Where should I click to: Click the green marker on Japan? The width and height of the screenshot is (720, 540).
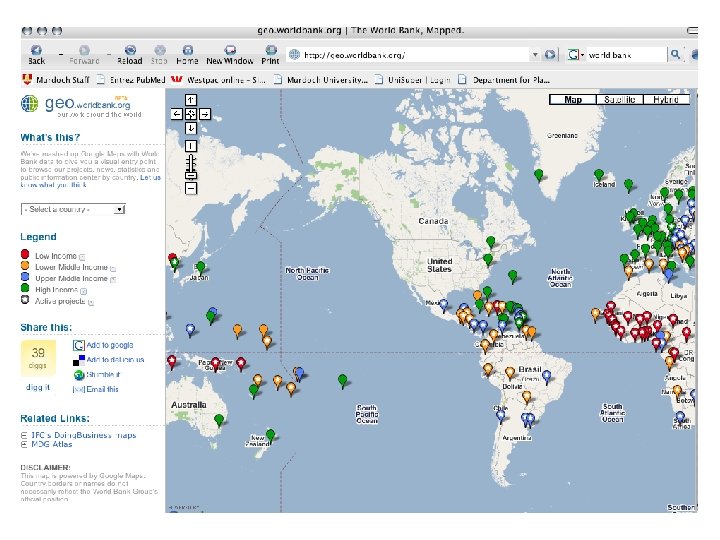click(x=201, y=268)
